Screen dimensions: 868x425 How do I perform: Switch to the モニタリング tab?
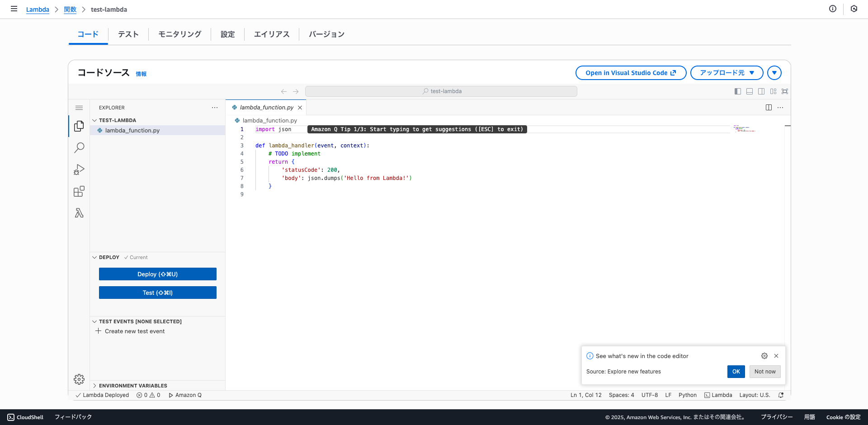(x=179, y=34)
